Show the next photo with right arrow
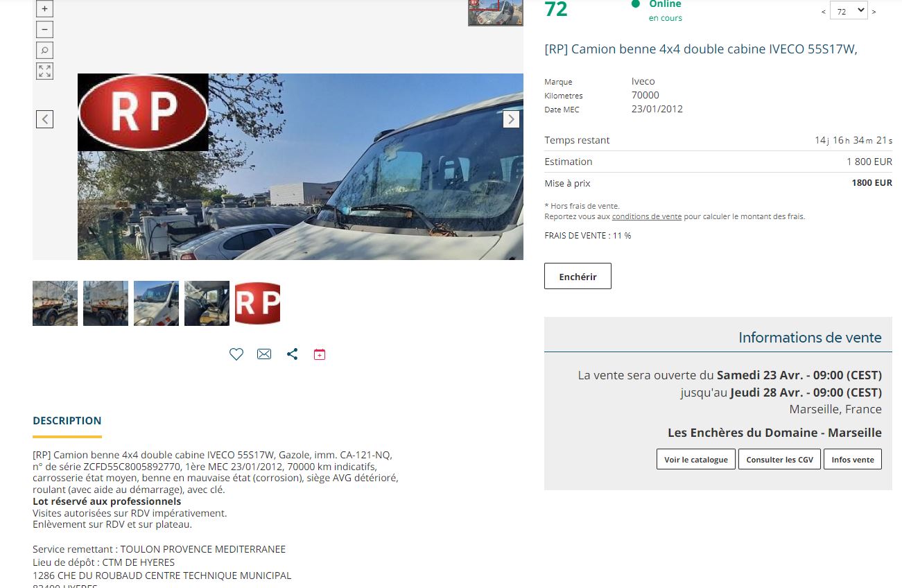The height and width of the screenshot is (588, 902). pyautogui.click(x=511, y=119)
